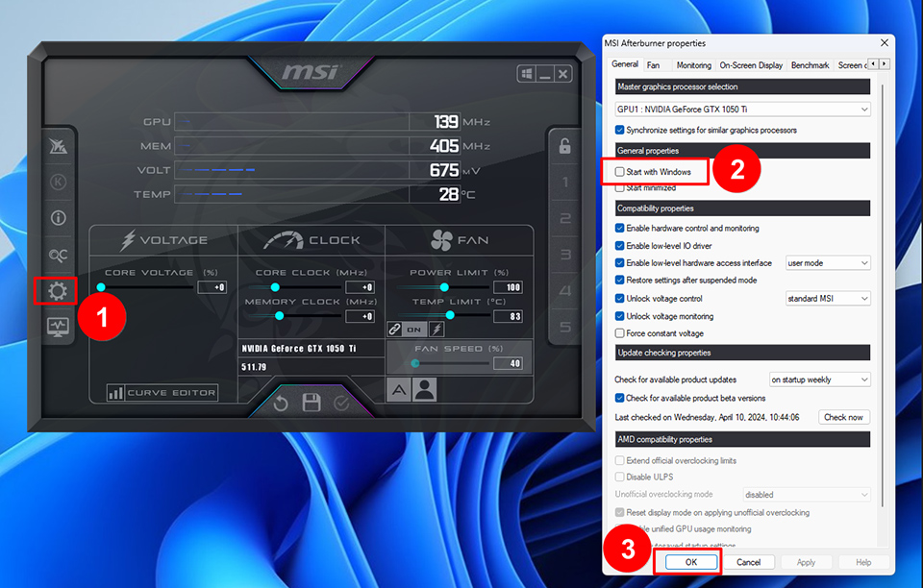Enable Start with Windows

coord(621,171)
